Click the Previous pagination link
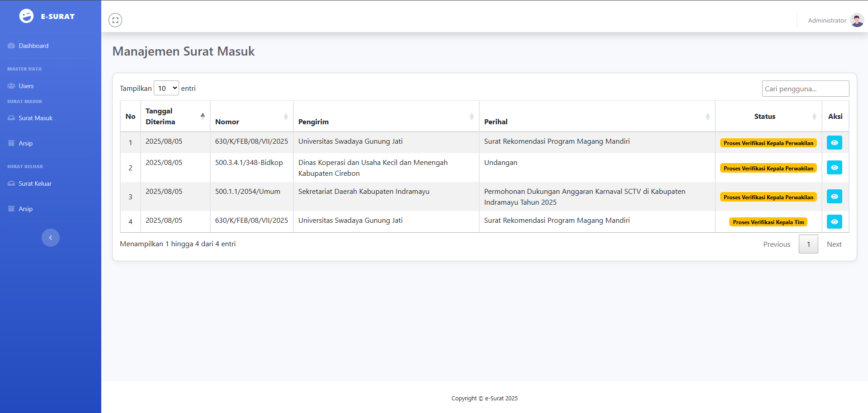868x413 pixels. click(777, 244)
